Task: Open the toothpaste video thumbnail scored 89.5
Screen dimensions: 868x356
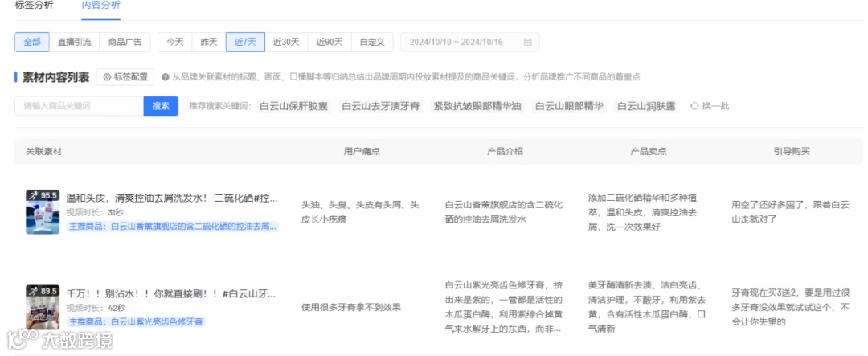Action: (43, 307)
